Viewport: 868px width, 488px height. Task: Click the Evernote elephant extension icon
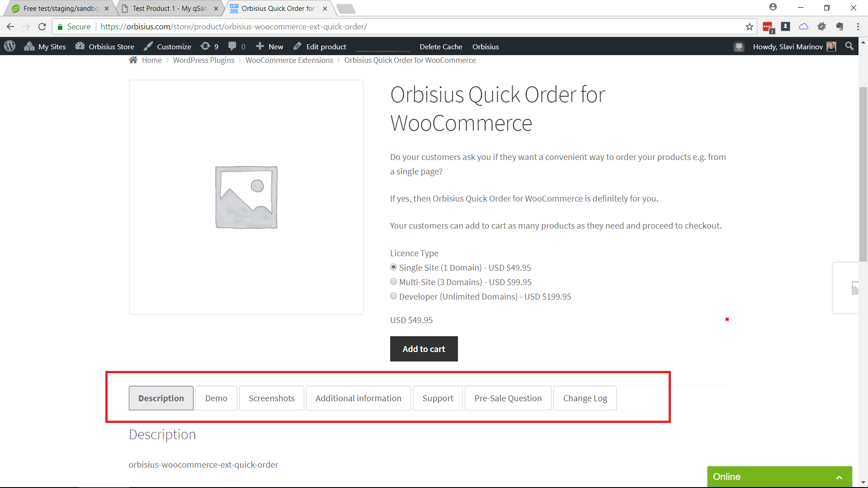point(840,27)
